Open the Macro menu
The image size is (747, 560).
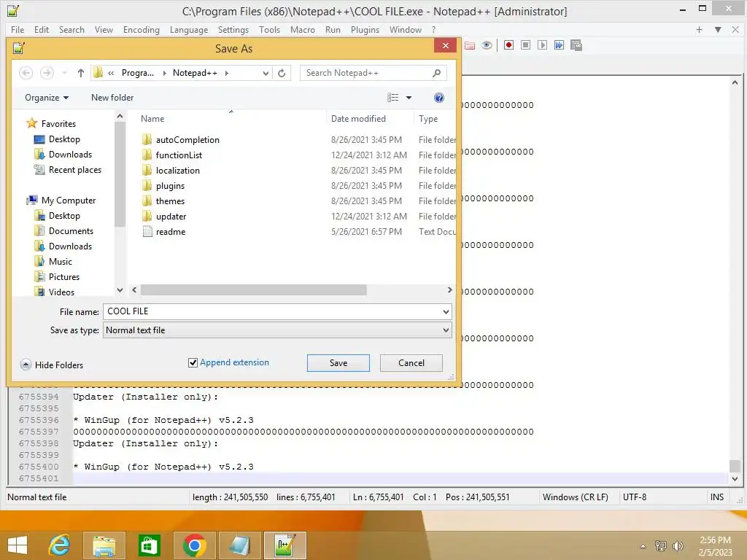point(303,29)
